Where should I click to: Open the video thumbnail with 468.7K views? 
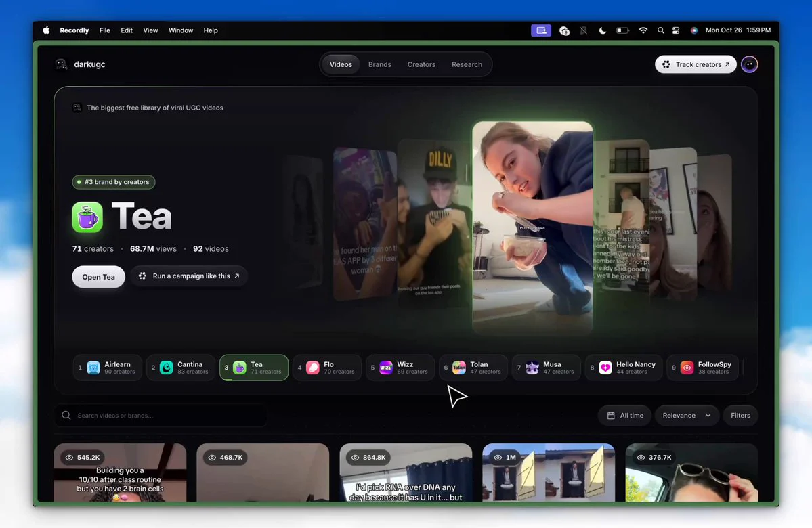pos(263,472)
